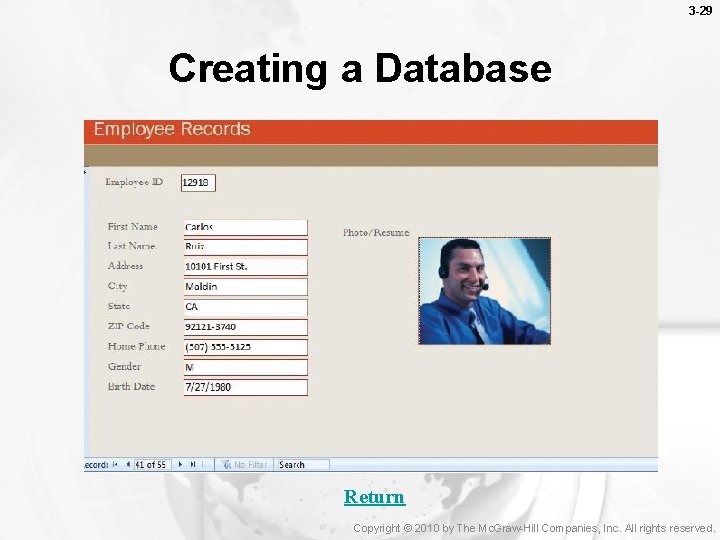Click the ZIP Code label

[x=129, y=326]
